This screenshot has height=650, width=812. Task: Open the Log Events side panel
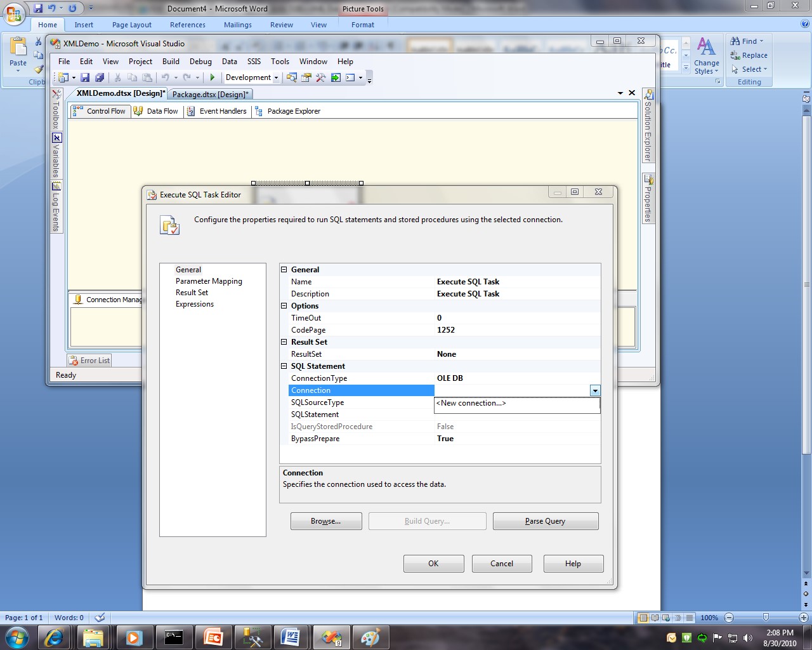pyautogui.click(x=56, y=207)
